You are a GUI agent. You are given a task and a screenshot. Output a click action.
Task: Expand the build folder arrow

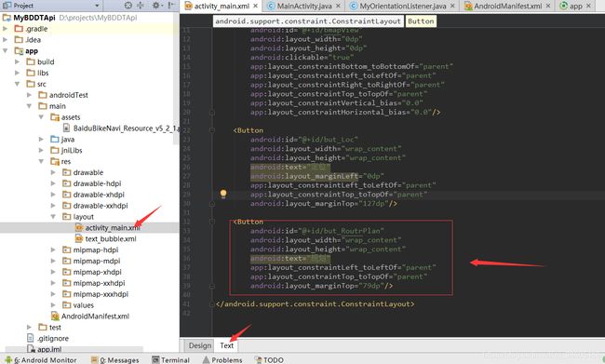[x=17, y=61]
